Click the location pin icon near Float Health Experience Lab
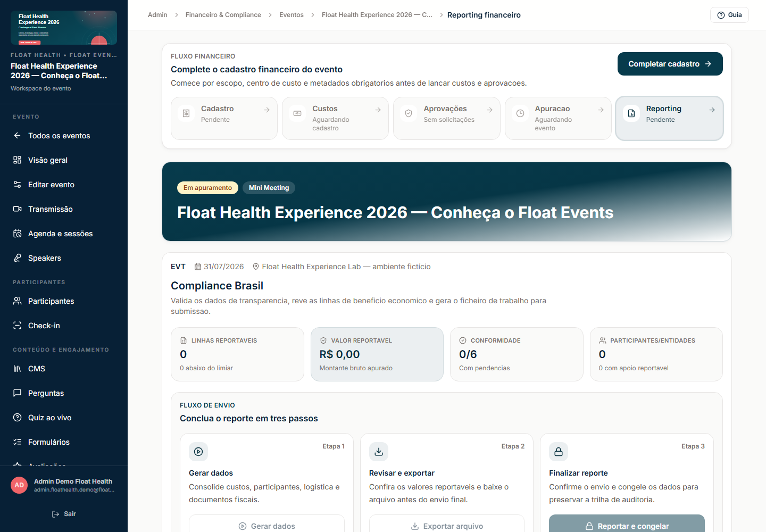Viewport: 766px width, 532px height. (256, 267)
